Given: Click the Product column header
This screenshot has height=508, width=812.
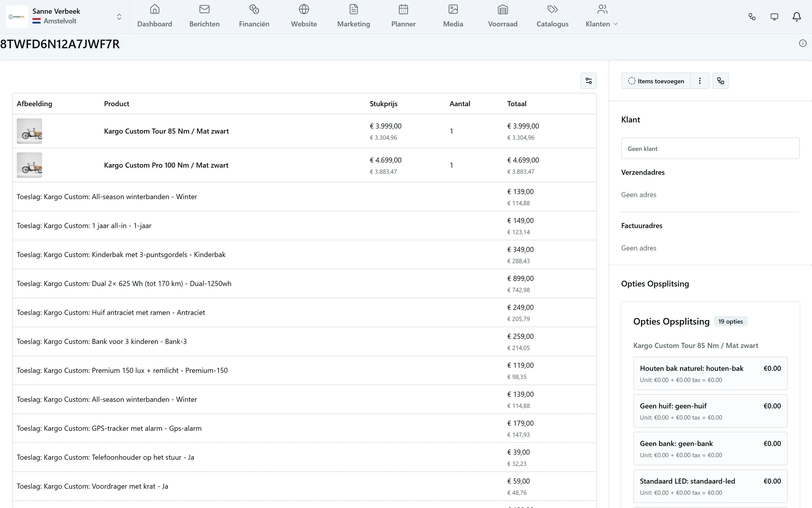Looking at the screenshot, I should [116, 104].
